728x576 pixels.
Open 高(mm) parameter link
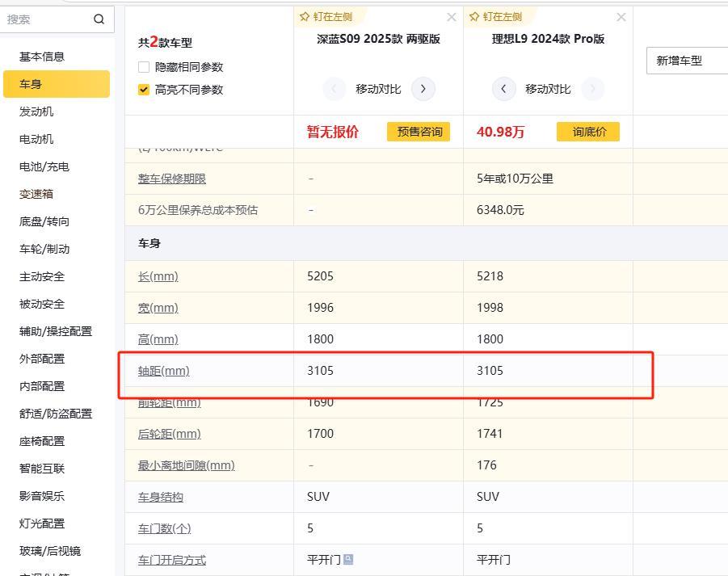coord(158,339)
